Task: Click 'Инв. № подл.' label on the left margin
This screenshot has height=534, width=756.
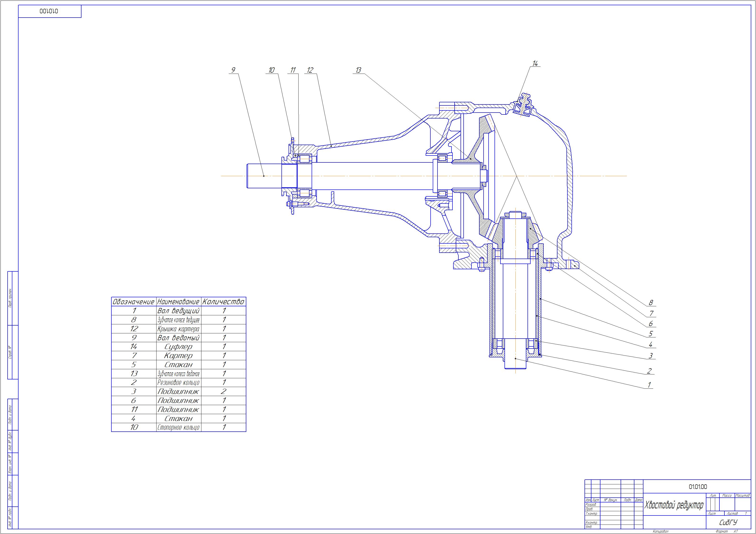Action: [10, 518]
